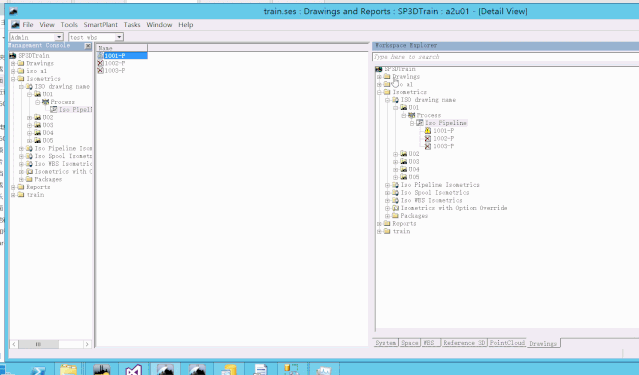Select U04 in Workspace Explorer tree
Image resolution: width=639 pixels, height=375 pixels.
pos(414,170)
